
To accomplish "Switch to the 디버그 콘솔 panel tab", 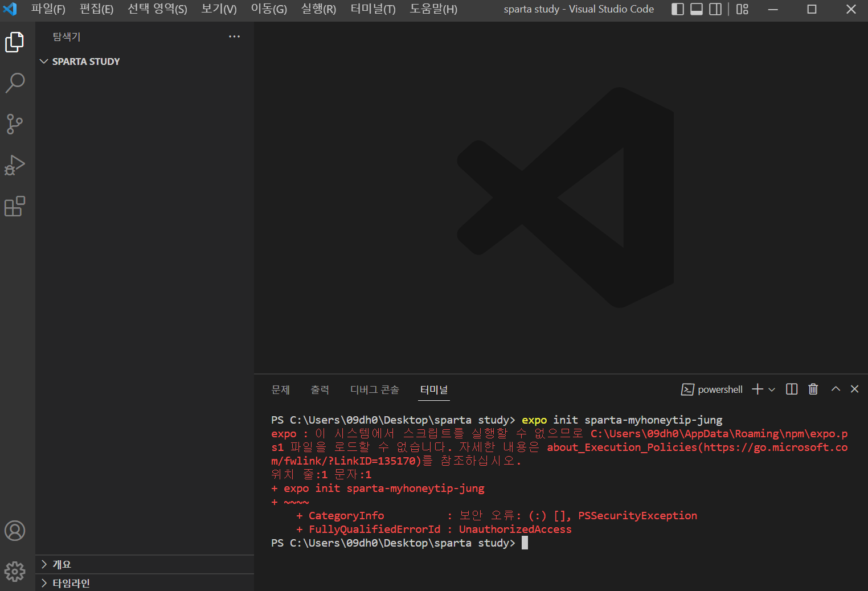I will tap(375, 389).
